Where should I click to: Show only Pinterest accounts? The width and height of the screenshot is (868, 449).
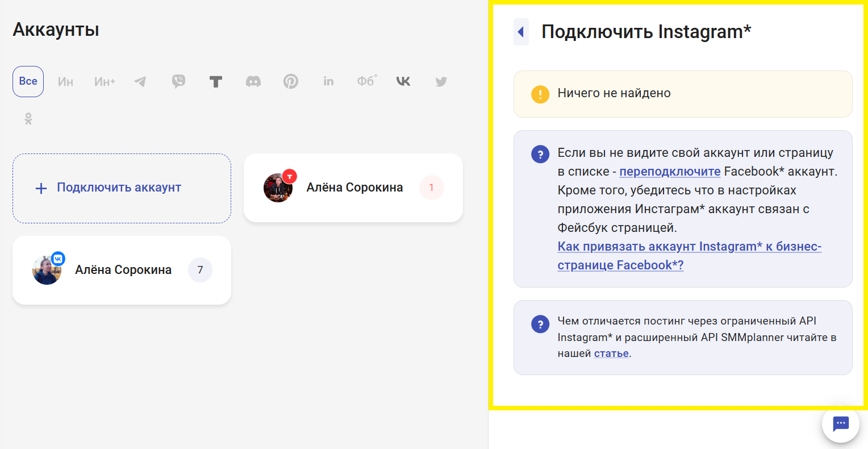291,82
